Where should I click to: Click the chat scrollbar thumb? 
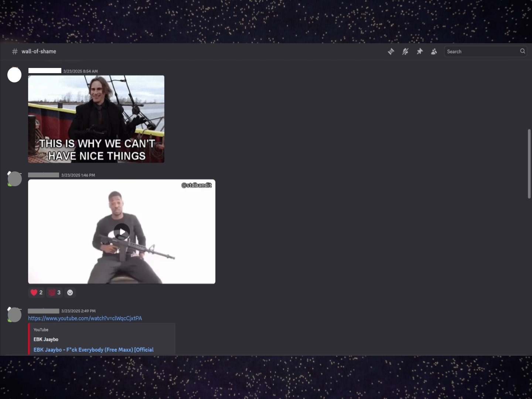point(529,164)
